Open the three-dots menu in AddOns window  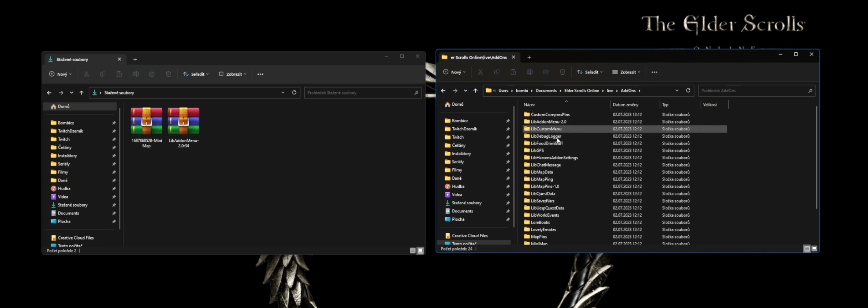(x=654, y=72)
